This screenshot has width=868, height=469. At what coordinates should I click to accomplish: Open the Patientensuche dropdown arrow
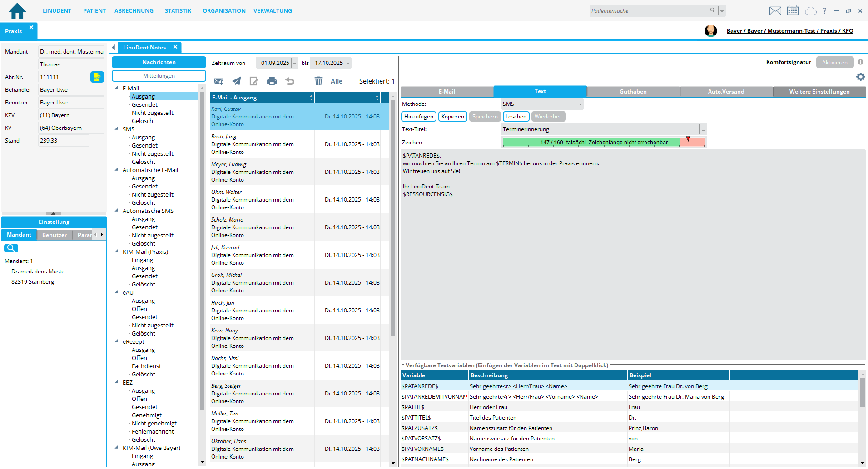tap(722, 11)
